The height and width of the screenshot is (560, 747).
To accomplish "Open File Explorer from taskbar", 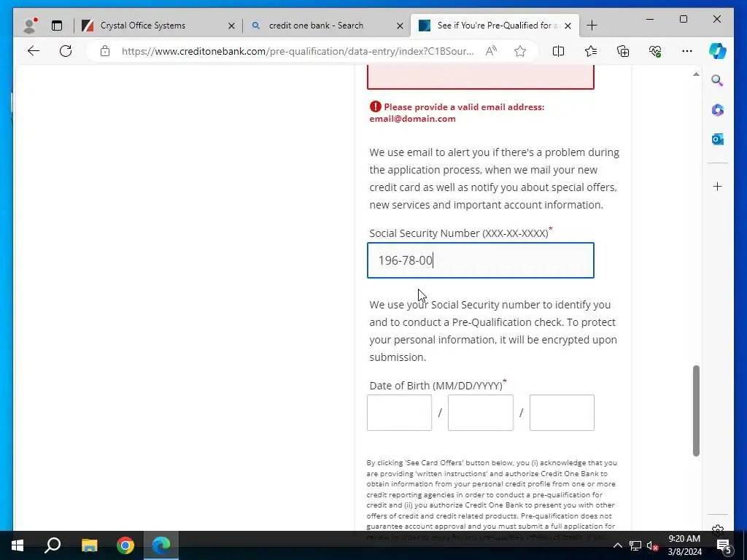I will [89, 545].
